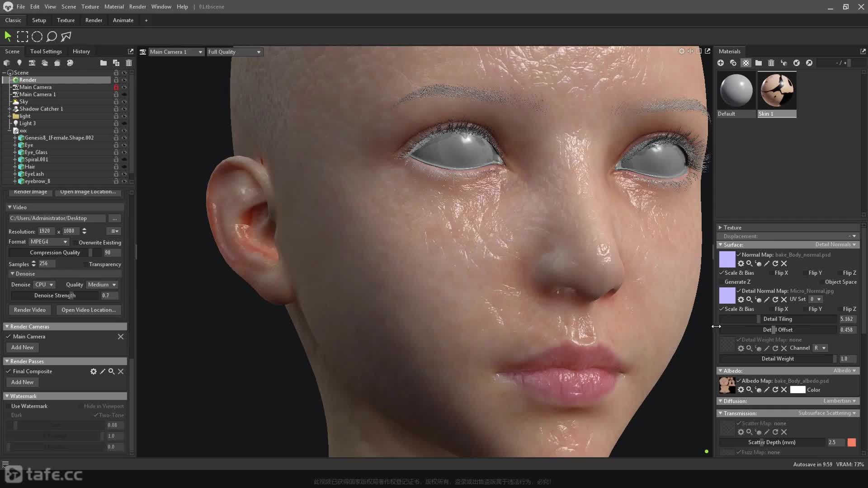Apply material to selected mesh icon
868x488 pixels.
[x=784, y=63]
